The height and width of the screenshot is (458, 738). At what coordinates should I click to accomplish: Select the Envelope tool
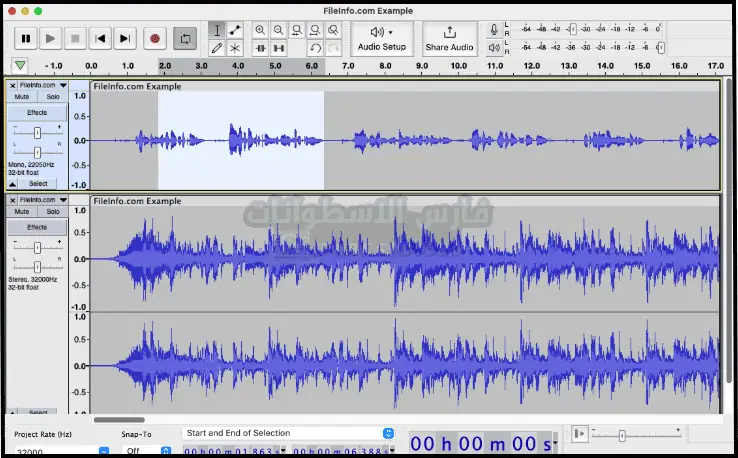click(235, 30)
